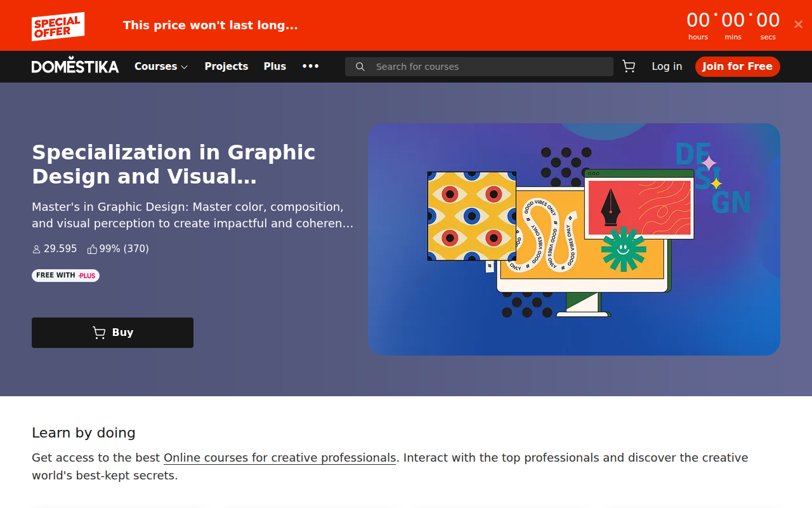The image size is (812, 508).
Task: Click the countdown timer in banner
Action: [x=733, y=25]
